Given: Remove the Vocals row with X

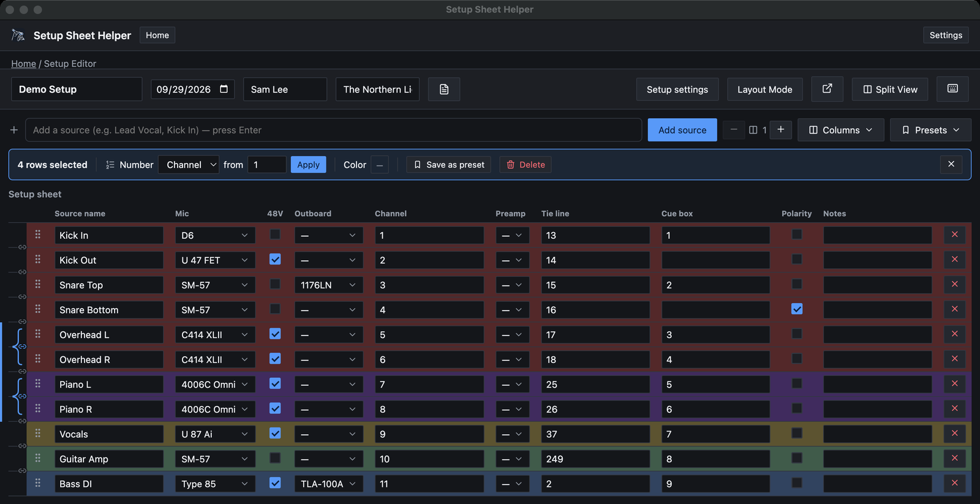Looking at the screenshot, I should coord(954,434).
